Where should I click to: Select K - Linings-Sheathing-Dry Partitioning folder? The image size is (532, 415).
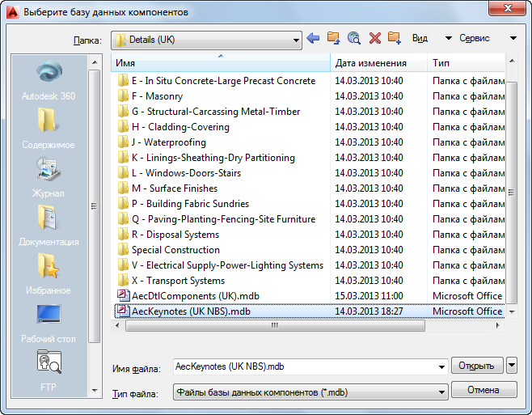(213, 158)
